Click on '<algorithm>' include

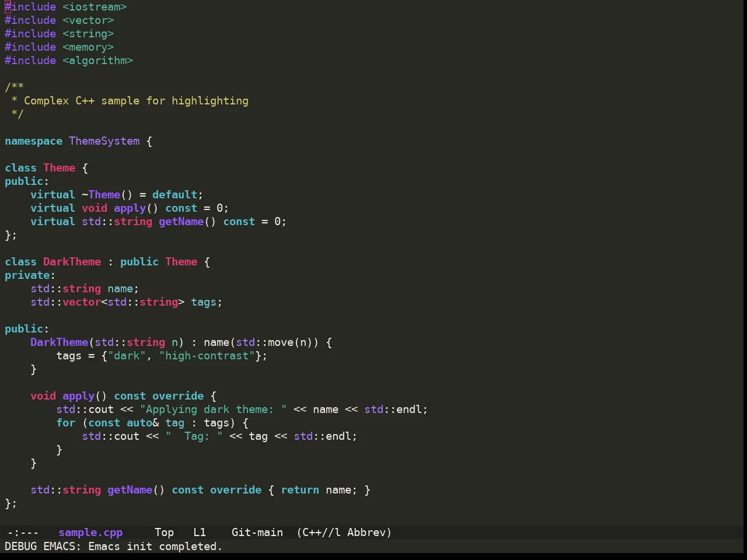[98, 61]
